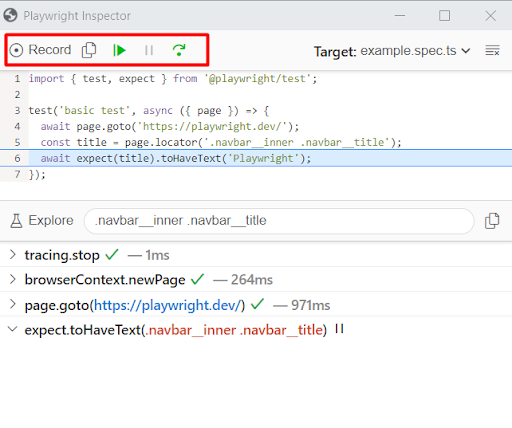The image size is (512, 428).
Task: Click the 971ms duration text
Action: click(x=310, y=305)
